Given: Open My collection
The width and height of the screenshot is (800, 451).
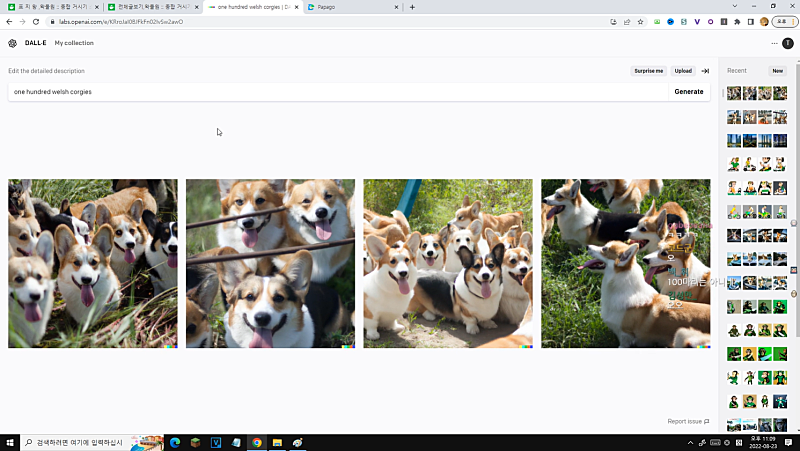Looking at the screenshot, I should (x=74, y=43).
